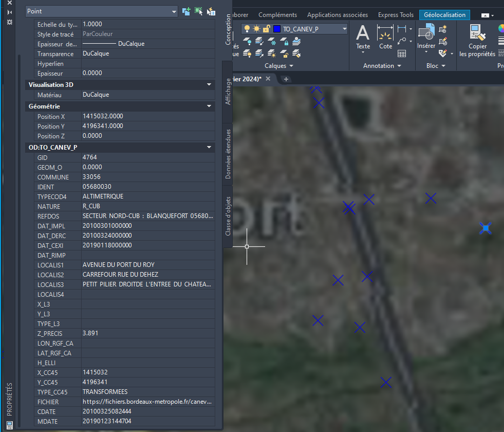Viewport: 504px width, 432px height.
Task: Collapse the Géométrie section
Action: [x=209, y=106]
